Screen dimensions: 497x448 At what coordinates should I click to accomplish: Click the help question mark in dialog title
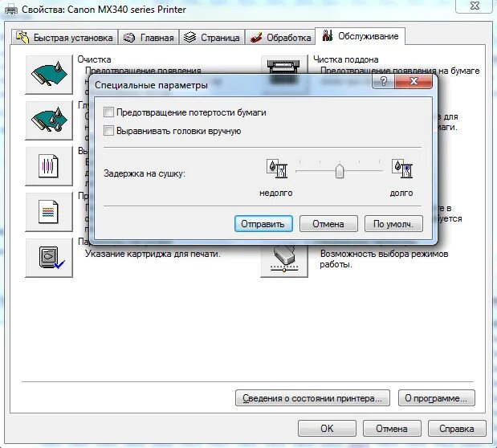tap(384, 81)
